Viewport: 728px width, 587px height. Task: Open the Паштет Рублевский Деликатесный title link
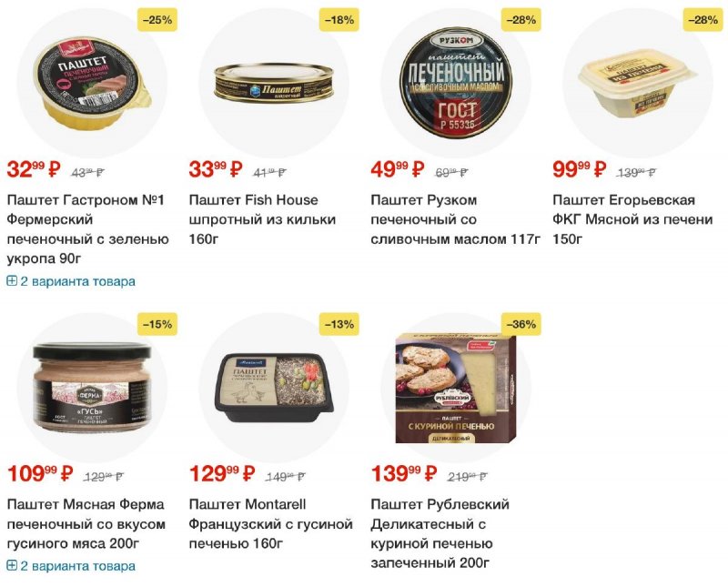tap(440, 533)
